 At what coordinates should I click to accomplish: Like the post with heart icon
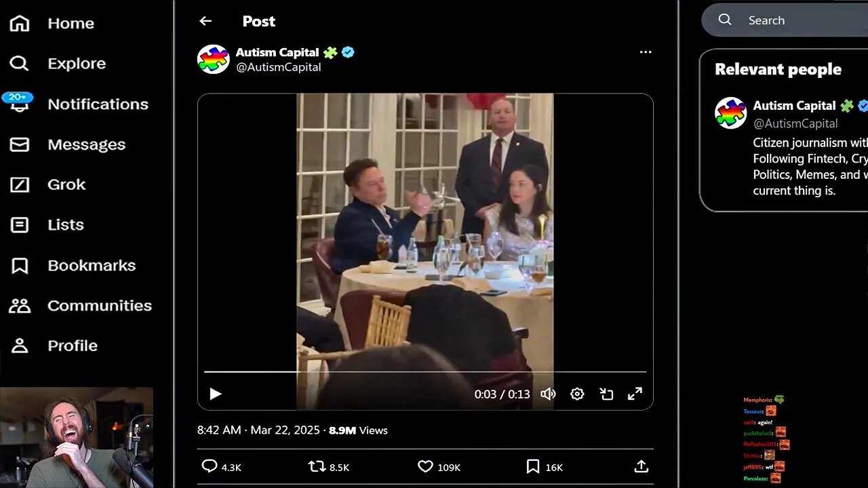coord(425,466)
